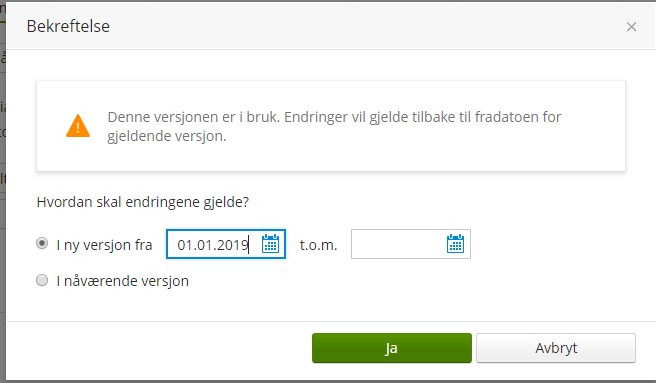The height and width of the screenshot is (383, 656).
Task: Click the Bekreftelse dialog title
Action: point(68,26)
